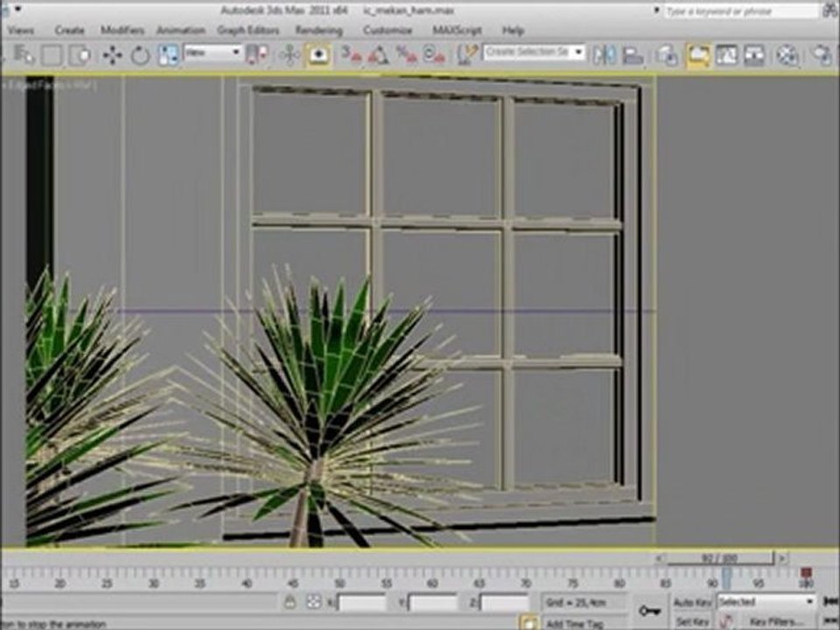
Task: Activate the Select and Scale tool
Action: click(x=168, y=55)
